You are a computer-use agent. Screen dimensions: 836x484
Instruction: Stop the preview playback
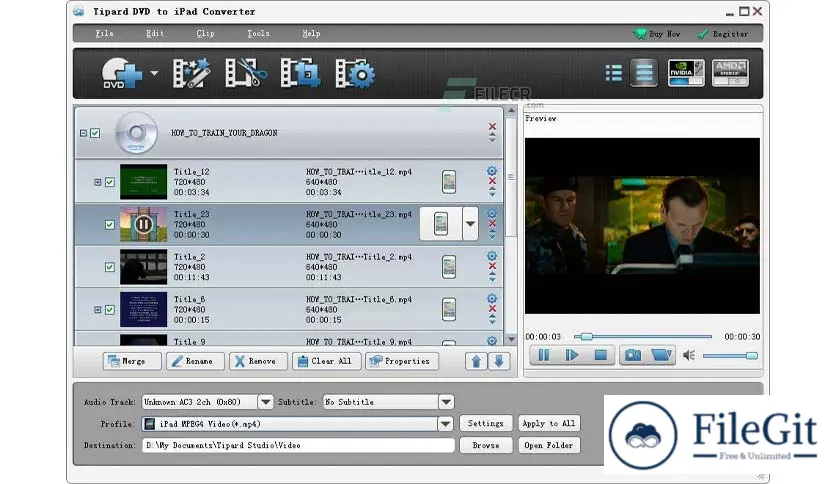[x=601, y=355]
